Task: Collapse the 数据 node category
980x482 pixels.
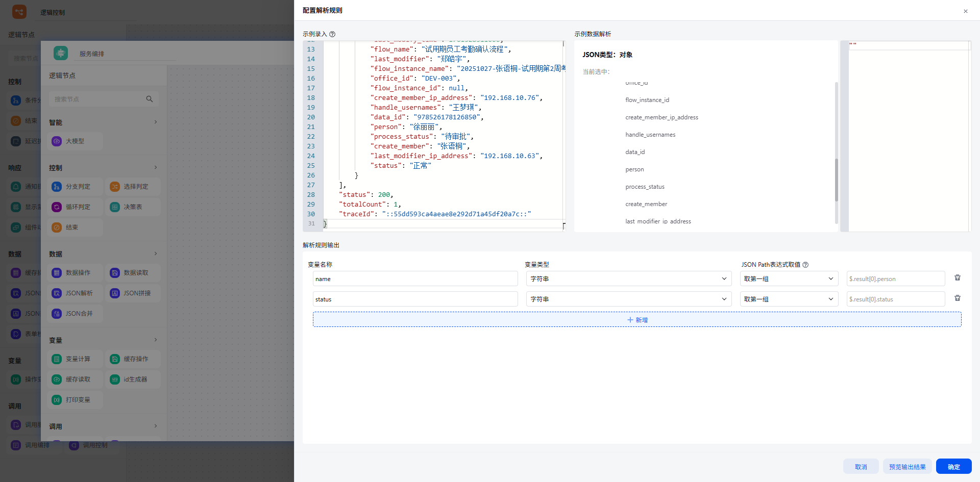Action: coord(156,253)
